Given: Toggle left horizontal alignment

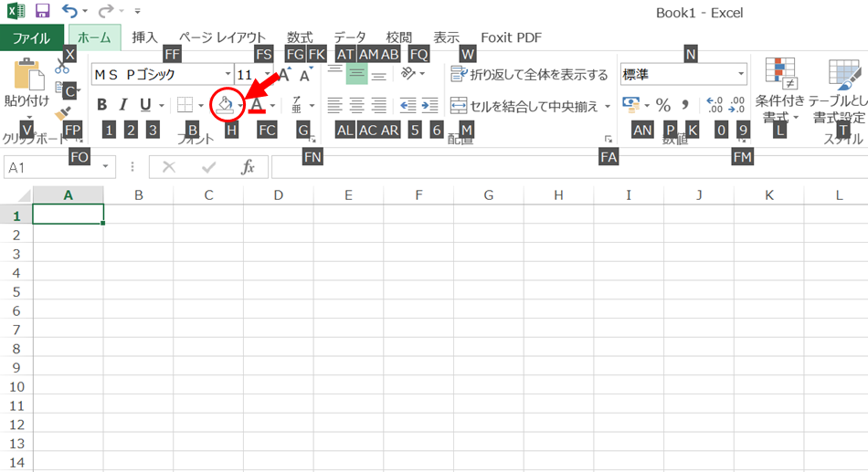Looking at the screenshot, I should pos(335,105).
